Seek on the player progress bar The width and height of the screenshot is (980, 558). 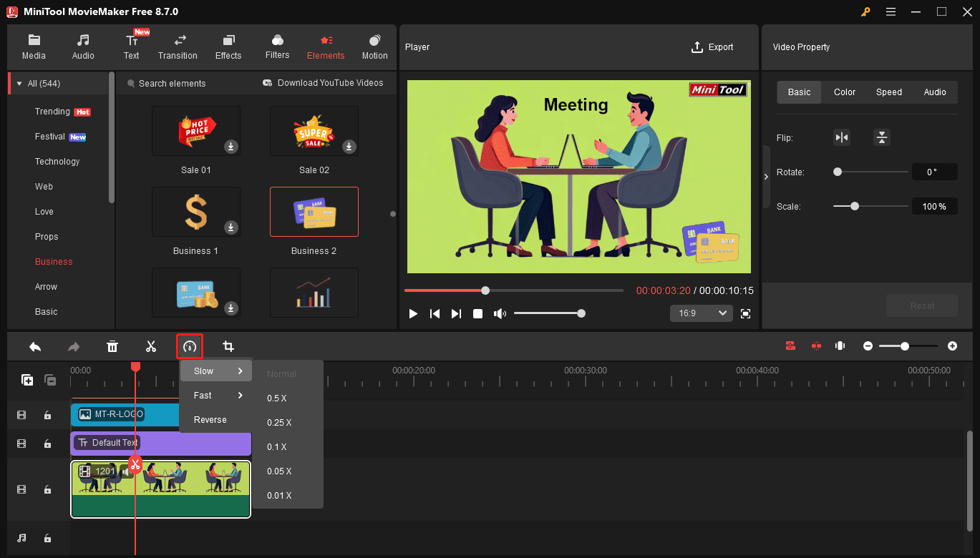tap(514, 290)
